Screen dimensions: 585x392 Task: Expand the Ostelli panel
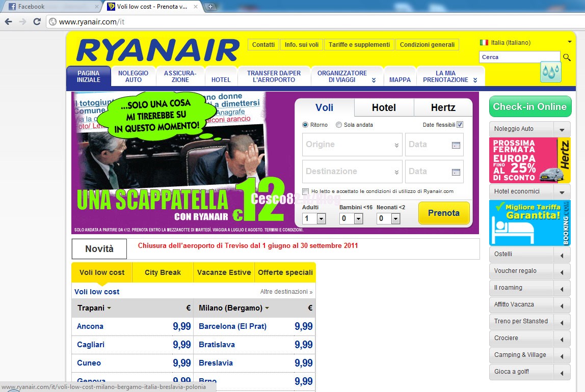pyautogui.click(x=562, y=255)
